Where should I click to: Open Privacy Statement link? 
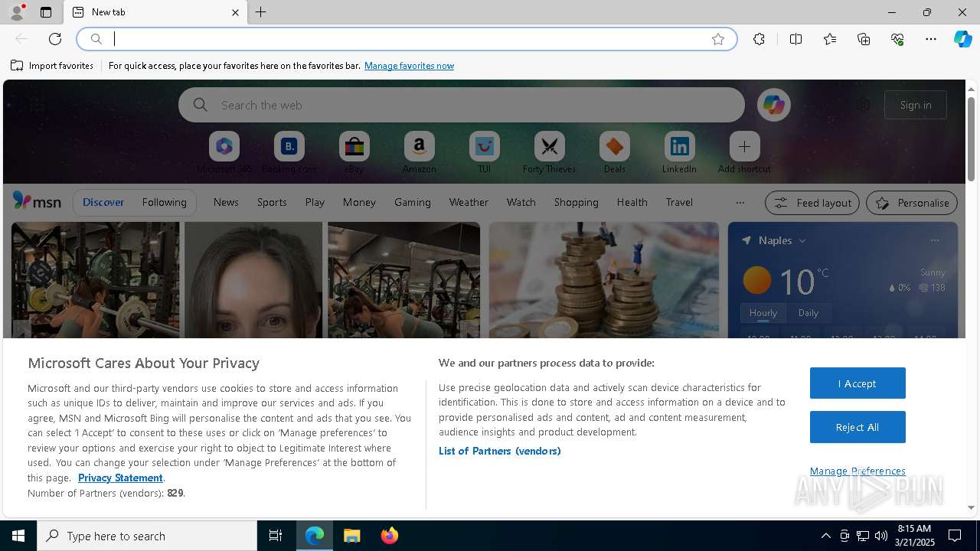pos(120,478)
